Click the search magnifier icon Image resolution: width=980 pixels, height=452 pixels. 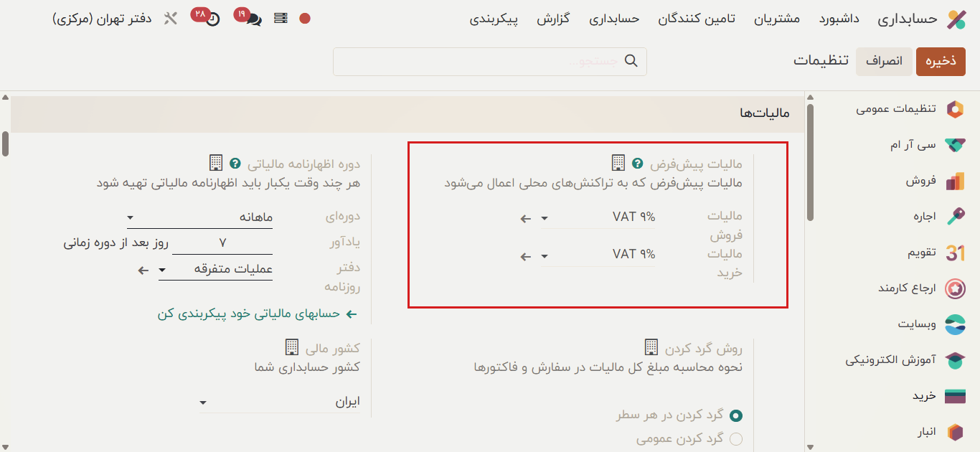pyautogui.click(x=631, y=61)
